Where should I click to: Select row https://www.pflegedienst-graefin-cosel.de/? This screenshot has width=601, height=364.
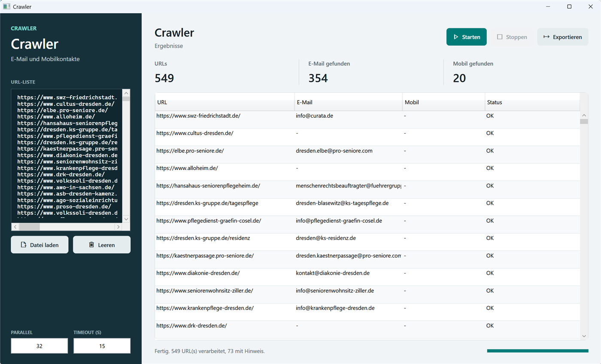pyautogui.click(x=367, y=224)
